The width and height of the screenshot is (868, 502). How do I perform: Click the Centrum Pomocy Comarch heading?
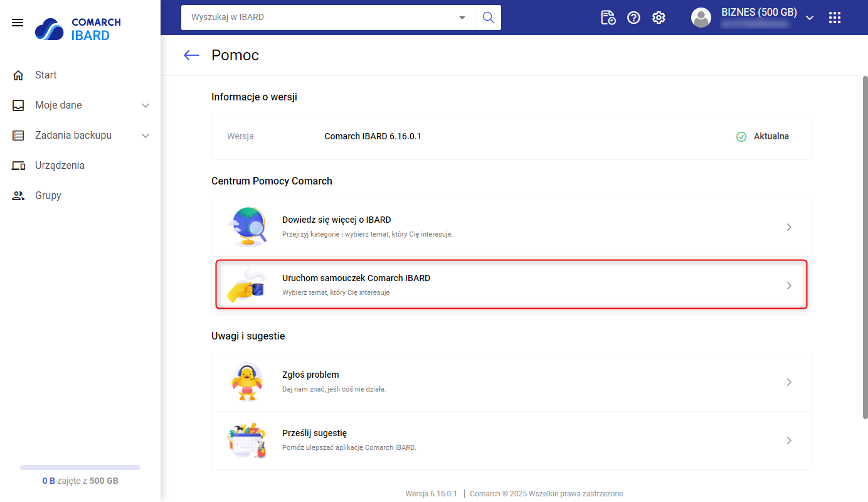(272, 181)
